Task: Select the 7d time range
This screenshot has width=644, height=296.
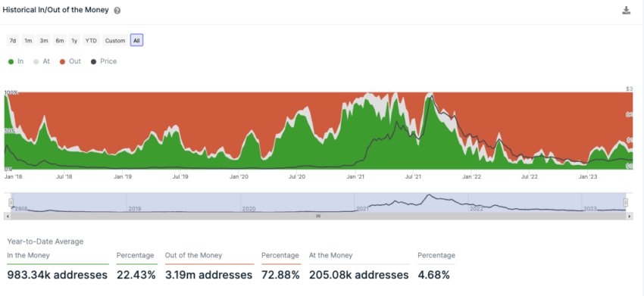Action: click(x=13, y=41)
